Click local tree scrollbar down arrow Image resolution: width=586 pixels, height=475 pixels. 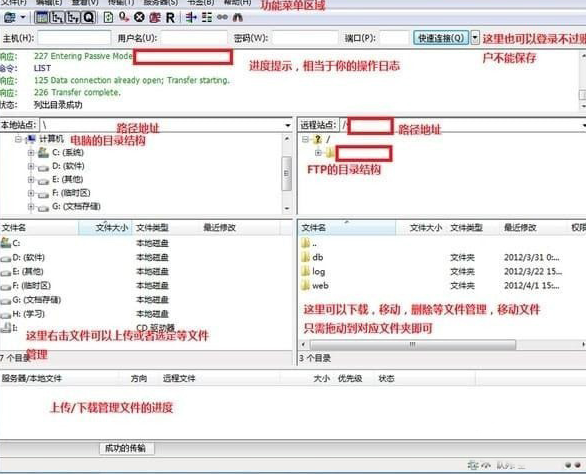coord(287,209)
